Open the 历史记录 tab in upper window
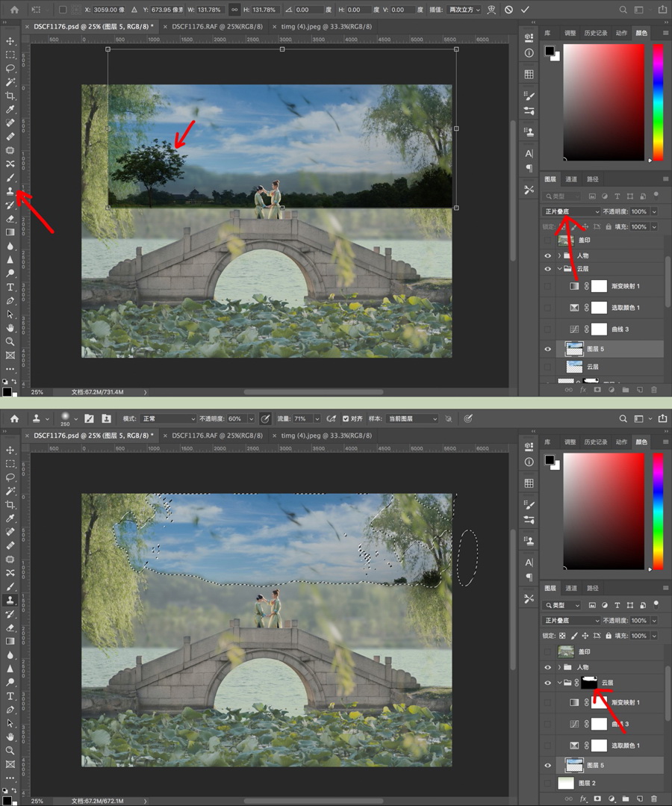The width and height of the screenshot is (672, 806). tap(595, 33)
